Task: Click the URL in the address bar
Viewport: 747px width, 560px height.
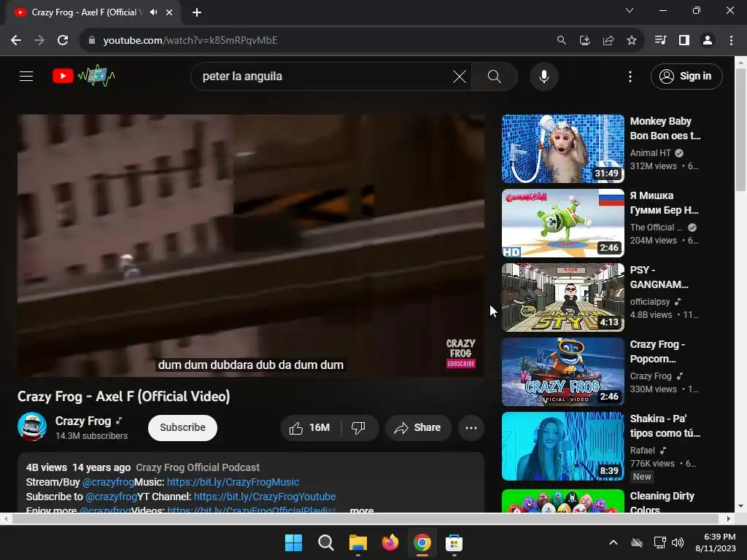Action: click(x=190, y=40)
